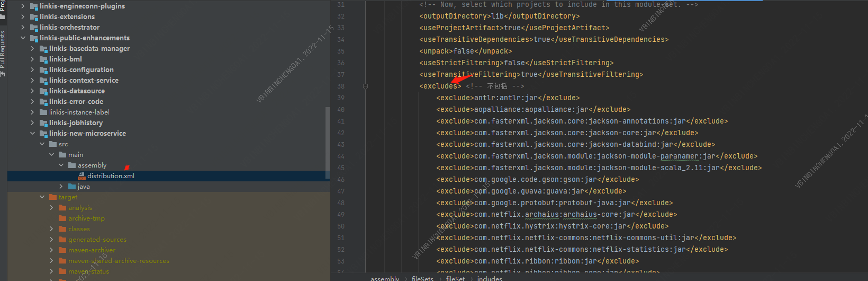This screenshot has height=281, width=868.
Task: Expand the analysis folder under target
Action: 51,208
